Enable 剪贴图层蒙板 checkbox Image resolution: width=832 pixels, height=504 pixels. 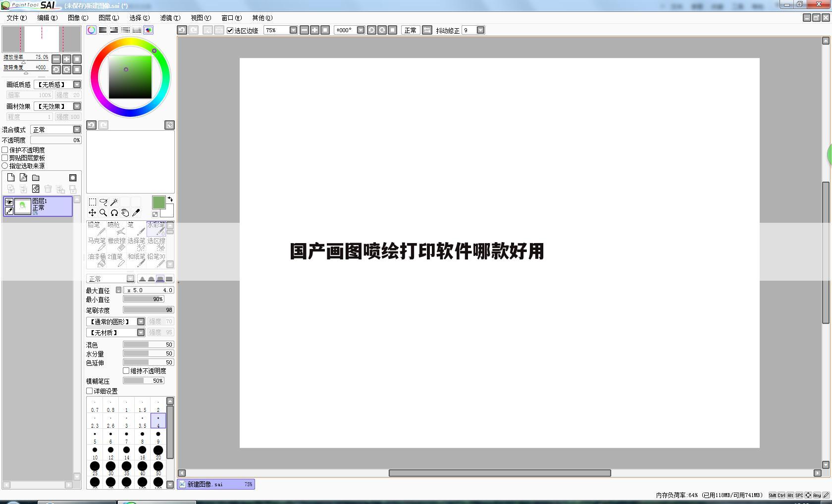pyautogui.click(x=5, y=157)
